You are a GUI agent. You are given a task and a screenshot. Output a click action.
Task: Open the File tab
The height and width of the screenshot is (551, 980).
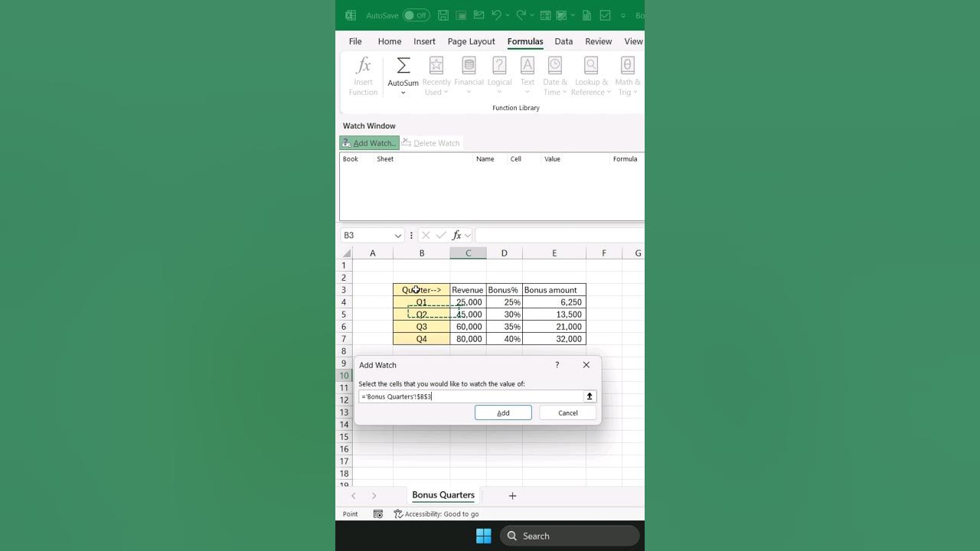(x=355, y=41)
